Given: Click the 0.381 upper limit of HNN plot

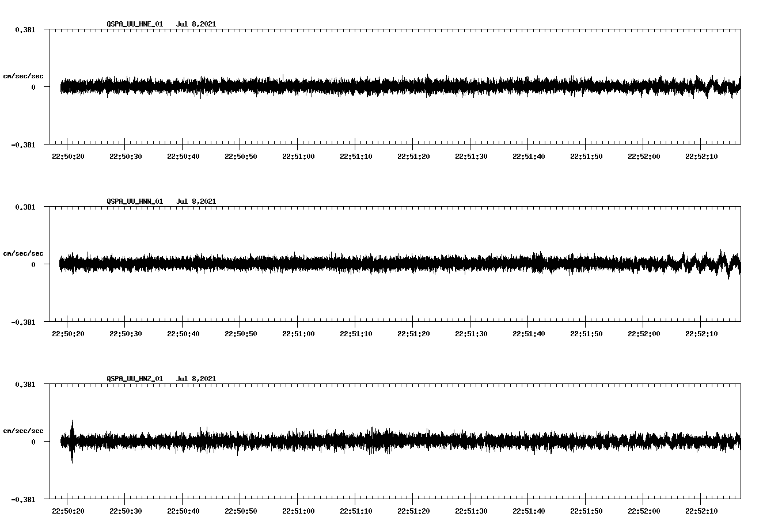Looking at the screenshot, I should point(24,207).
